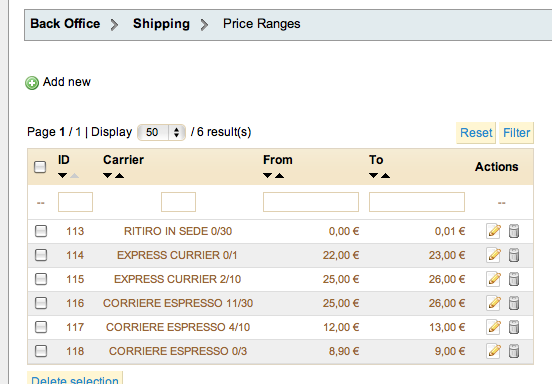Delete price range 118 with trash icon
552x384 pixels.
[x=514, y=351]
